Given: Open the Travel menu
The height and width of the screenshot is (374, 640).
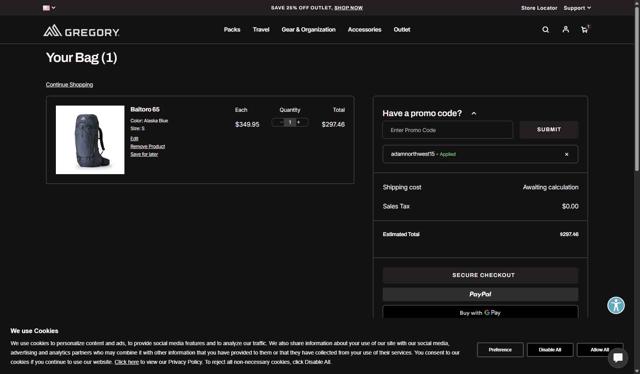Looking at the screenshot, I should tap(261, 29).
